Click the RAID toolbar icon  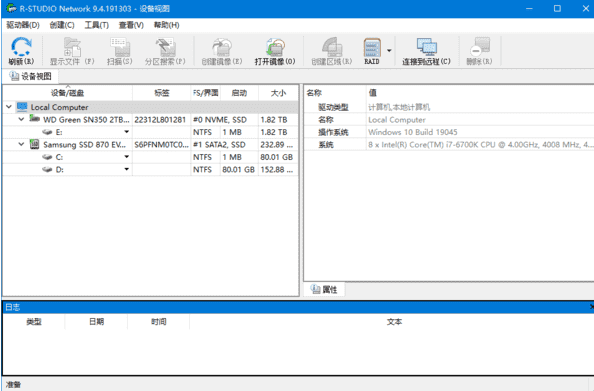click(372, 47)
